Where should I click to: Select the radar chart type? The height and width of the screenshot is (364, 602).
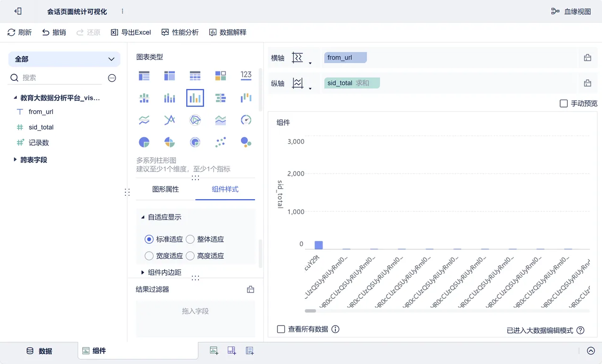pos(195,120)
